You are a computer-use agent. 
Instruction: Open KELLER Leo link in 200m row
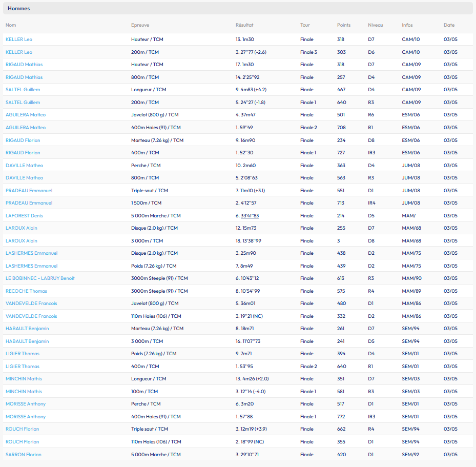19,52
